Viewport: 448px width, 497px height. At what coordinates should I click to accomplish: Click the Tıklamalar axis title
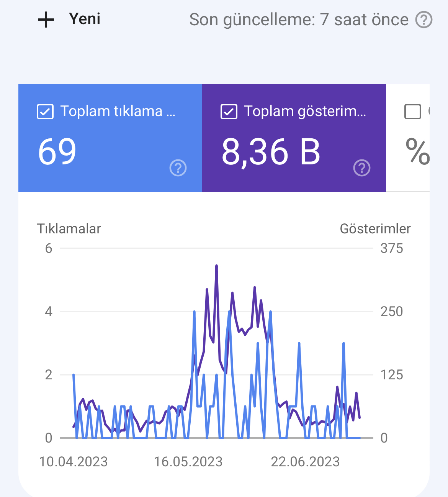coord(69,229)
